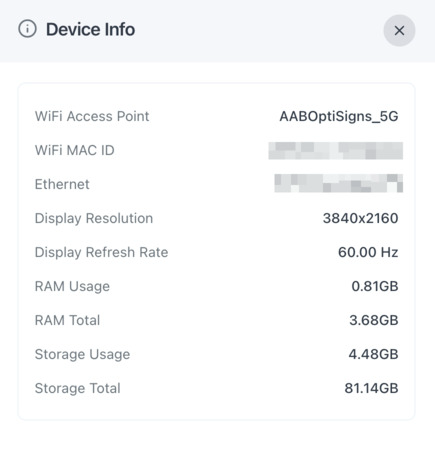This screenshot has width=435, height=450.
Task: Click the Storage Usage label
Action: 82,355
